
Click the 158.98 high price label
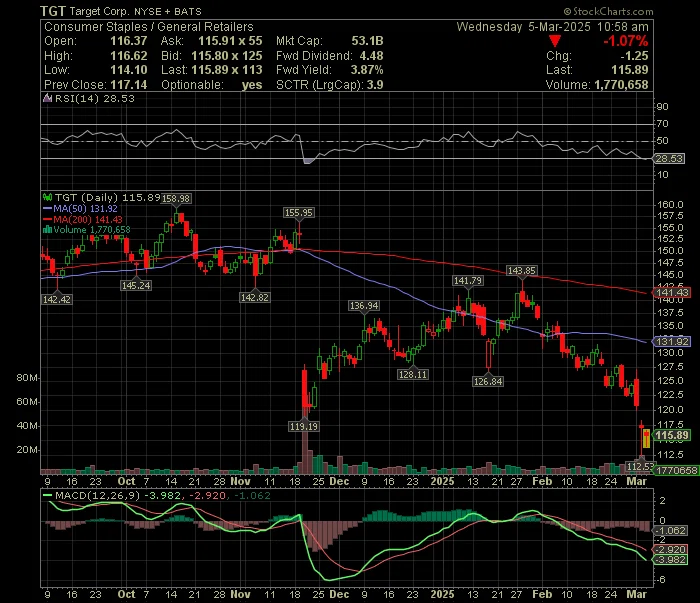coord(176,198)
